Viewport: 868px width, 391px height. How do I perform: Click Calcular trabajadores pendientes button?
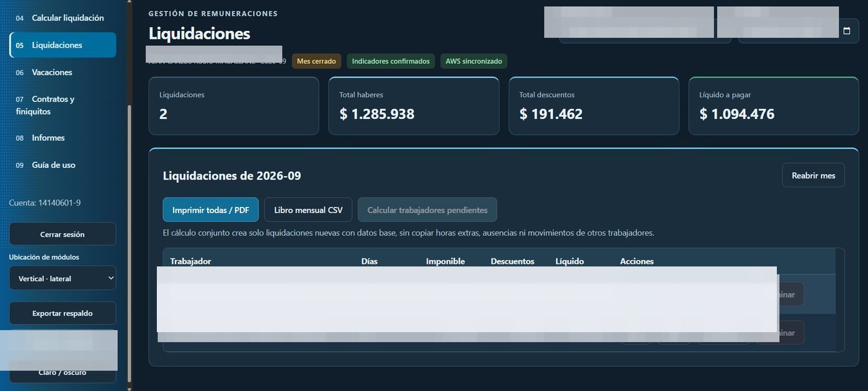point(427,210)
